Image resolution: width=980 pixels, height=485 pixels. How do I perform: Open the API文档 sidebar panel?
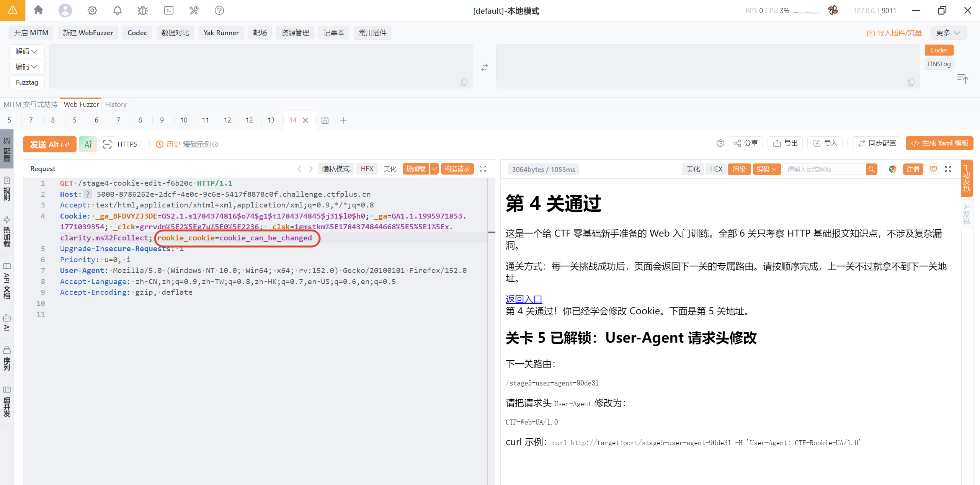coord(7,281)
